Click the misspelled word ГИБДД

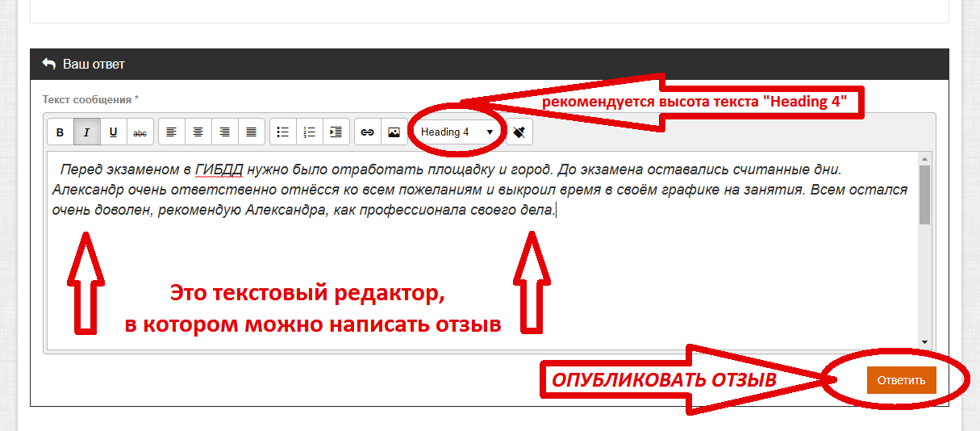click(x=219, y=170)
